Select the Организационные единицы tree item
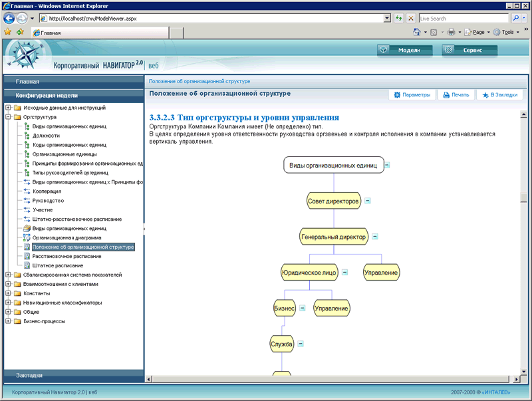Image resolution: width=532 pixels, height=401 pixels. pos(65,154)
